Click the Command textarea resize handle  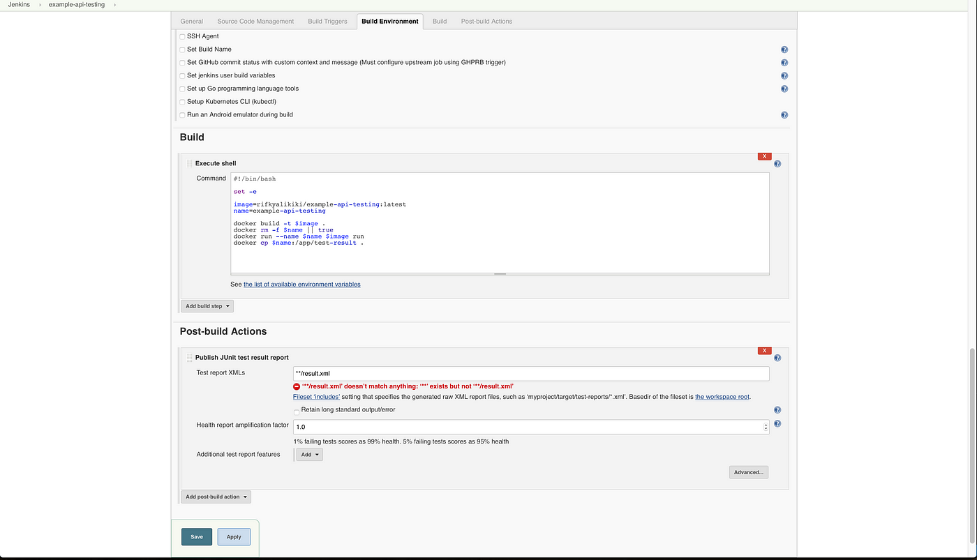[500, 274]
